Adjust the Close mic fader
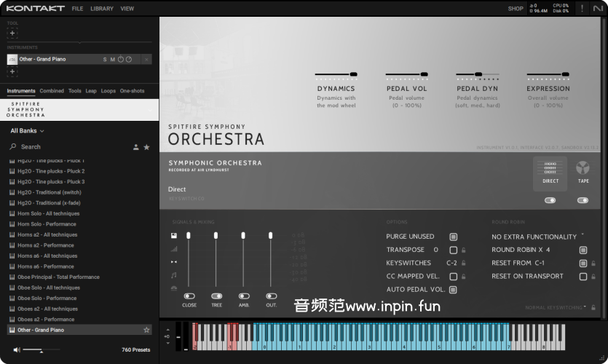 tap(189, 235)
